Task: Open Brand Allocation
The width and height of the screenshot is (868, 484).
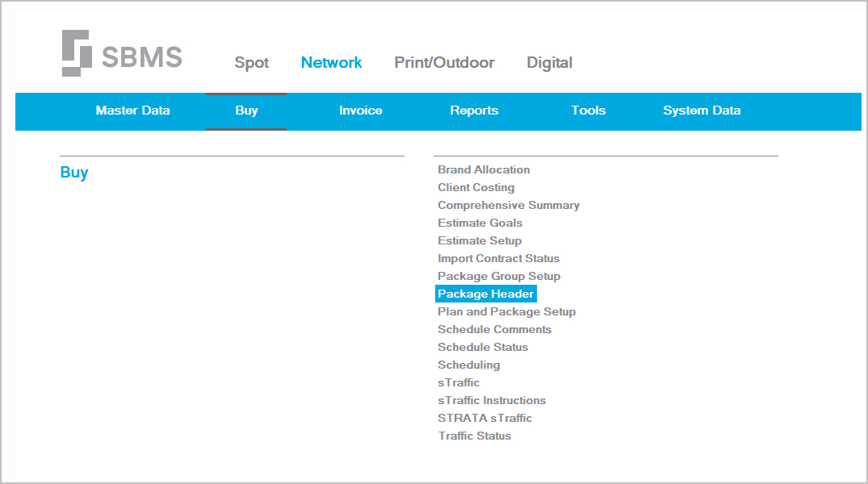Action: click(484, 169)
